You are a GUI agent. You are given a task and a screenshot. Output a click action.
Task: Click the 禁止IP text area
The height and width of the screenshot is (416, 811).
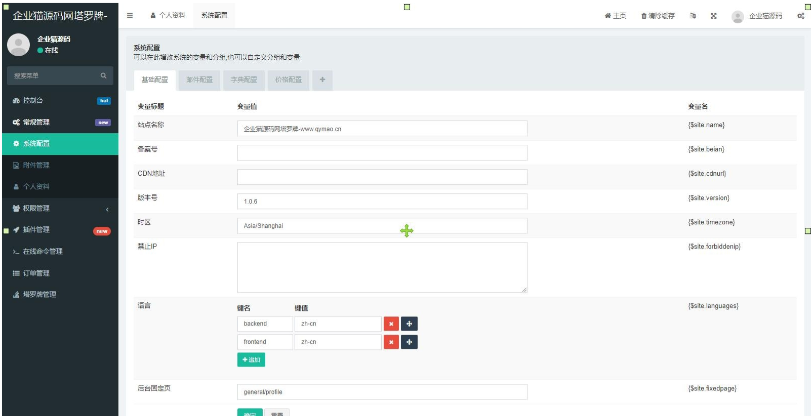[x=382, y=267]
